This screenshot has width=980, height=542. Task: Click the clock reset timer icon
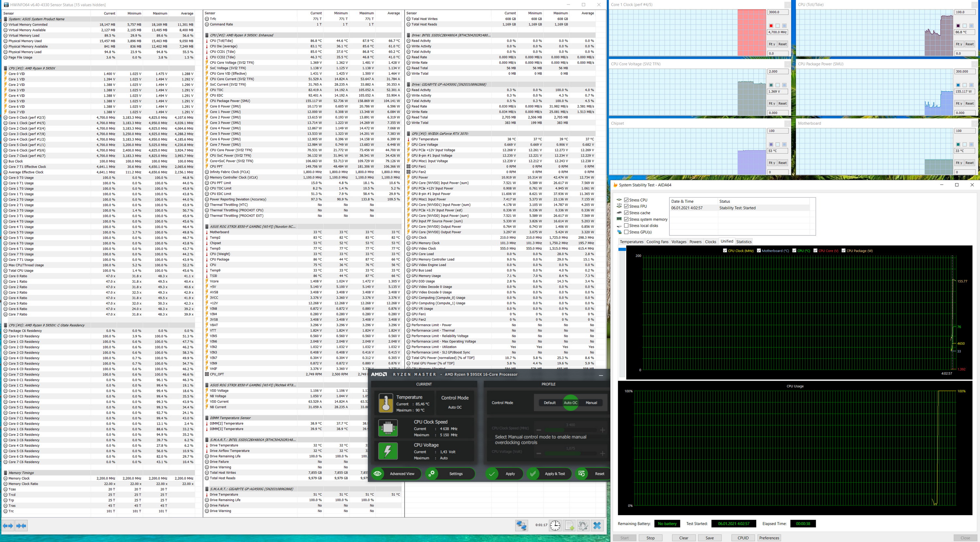[x=555, y=526]
